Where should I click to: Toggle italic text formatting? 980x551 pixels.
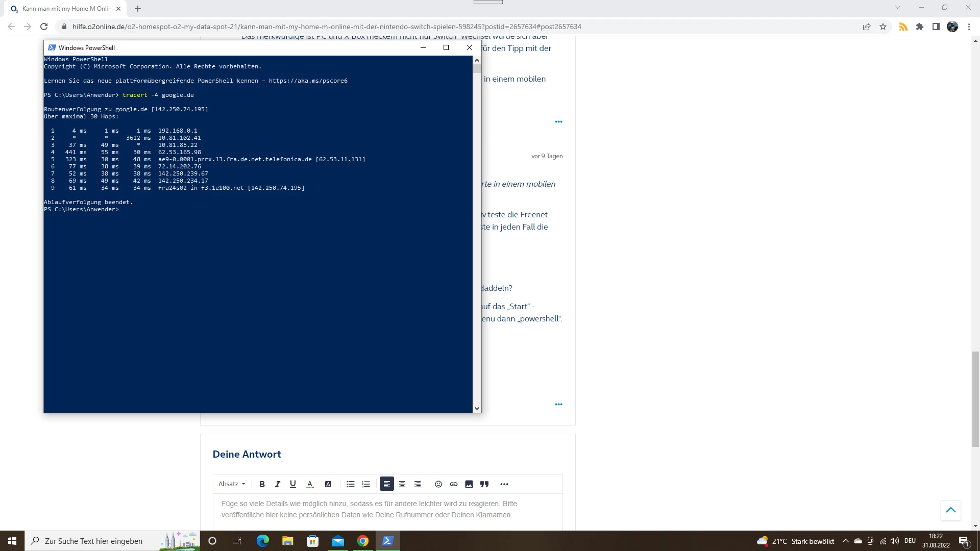click(278, 484)
